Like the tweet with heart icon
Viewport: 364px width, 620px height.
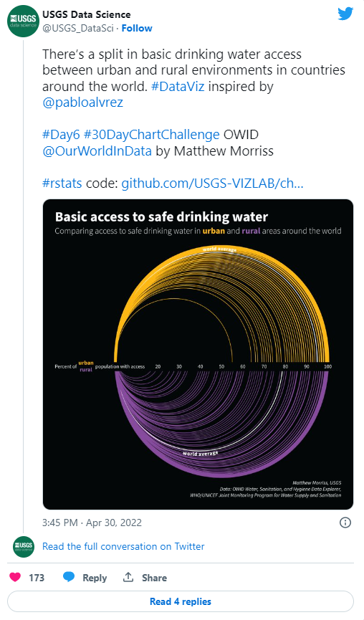click(x=15, y=577)
